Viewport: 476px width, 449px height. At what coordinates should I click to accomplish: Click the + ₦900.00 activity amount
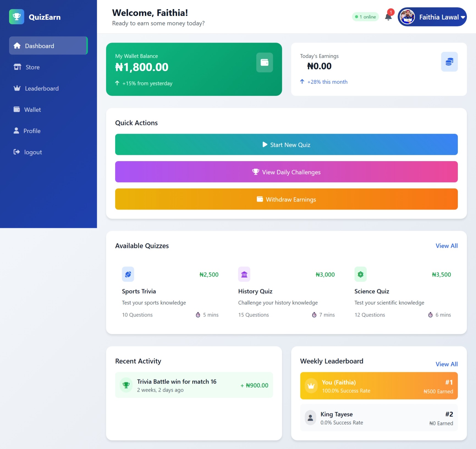click(x=254, y=385)
